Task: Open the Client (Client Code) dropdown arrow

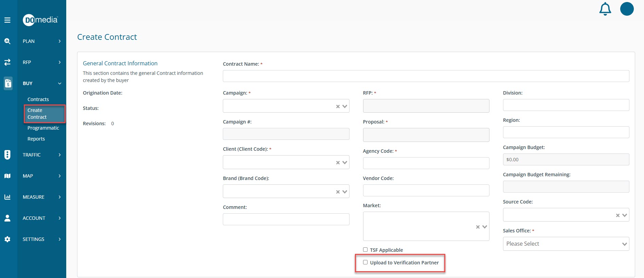Action: [345, 163]
